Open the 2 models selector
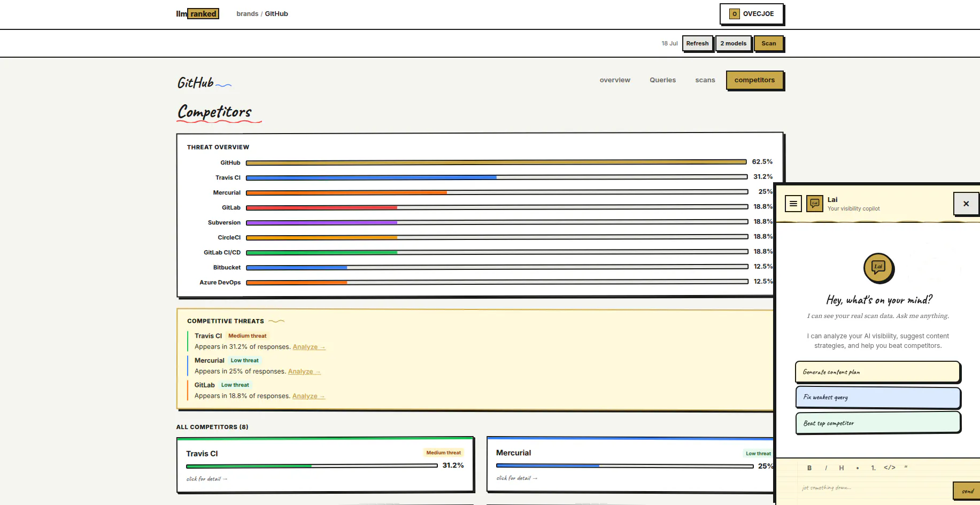 click(x=734, y=43)
